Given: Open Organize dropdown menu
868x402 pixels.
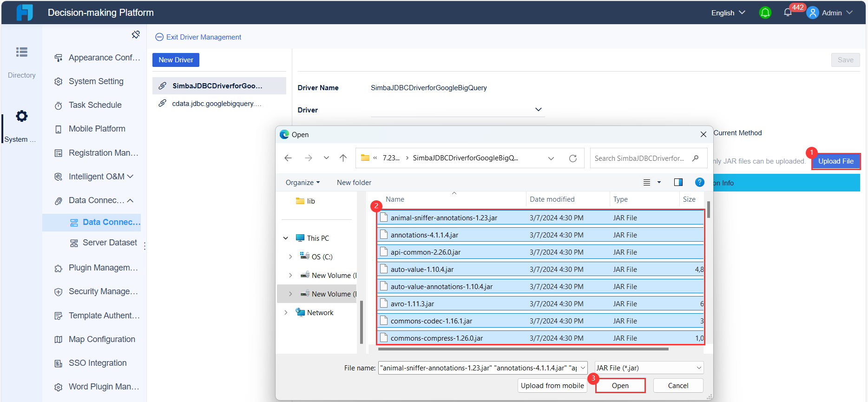Looking at the screenshot, I should tap(302, 182).
